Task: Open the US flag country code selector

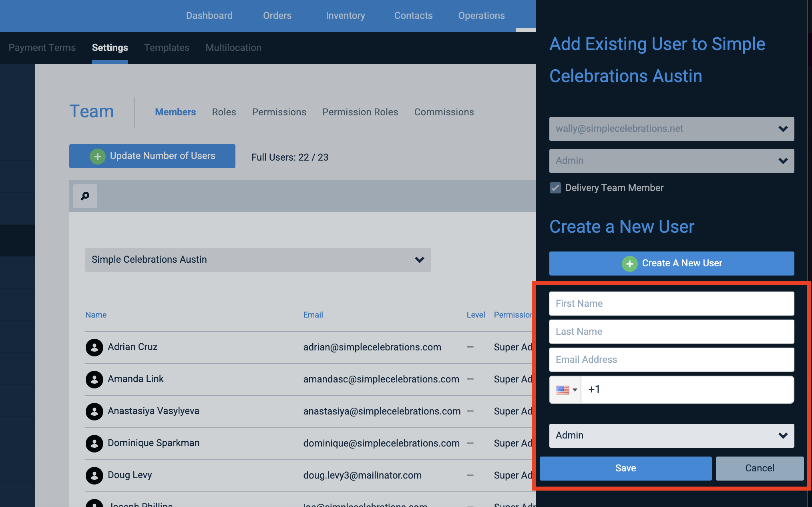Action: tap(566, 390)
